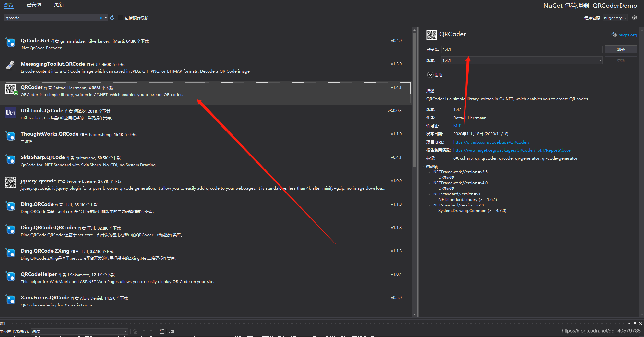This screenshot has height=337, width=644.
Task: Click the Util.Tools.QrCode package icon
Action: 10,112
